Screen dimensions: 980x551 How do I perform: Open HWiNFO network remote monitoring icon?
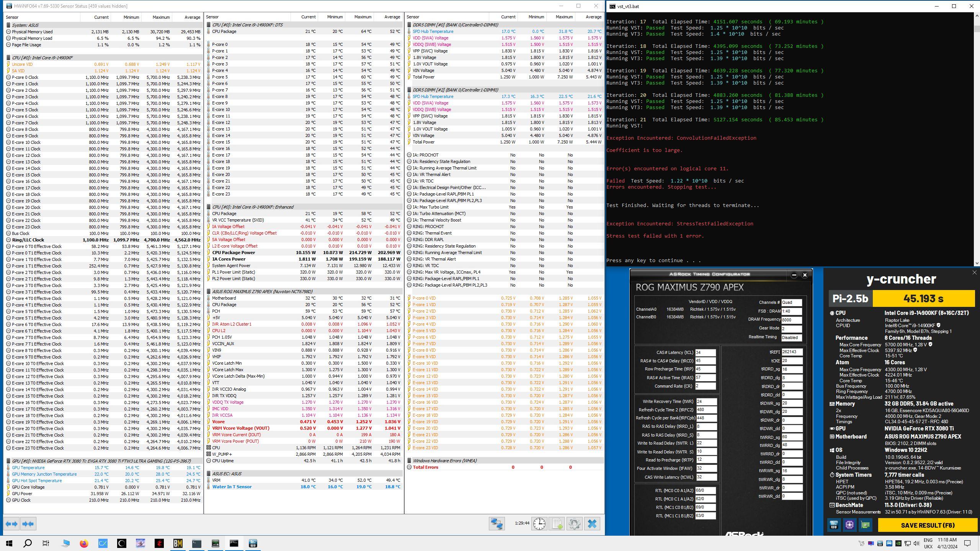tap(497, 524)
